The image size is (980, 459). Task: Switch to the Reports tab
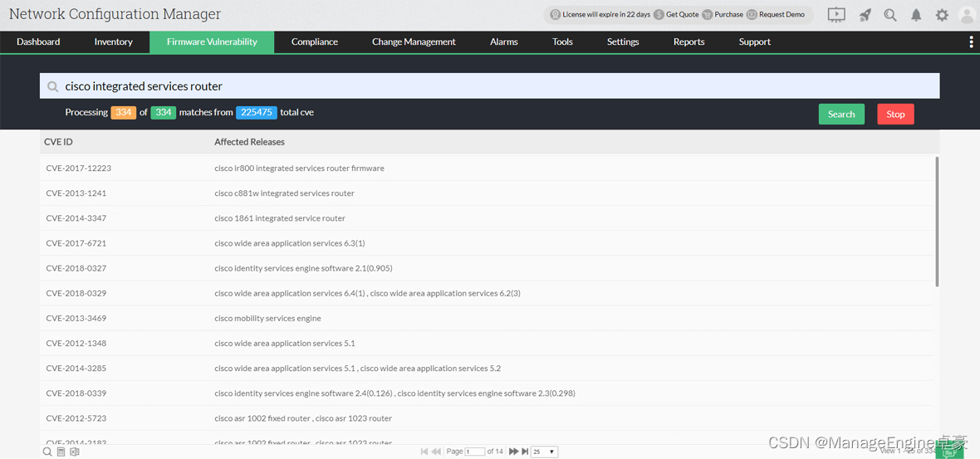tap(688, 42)
